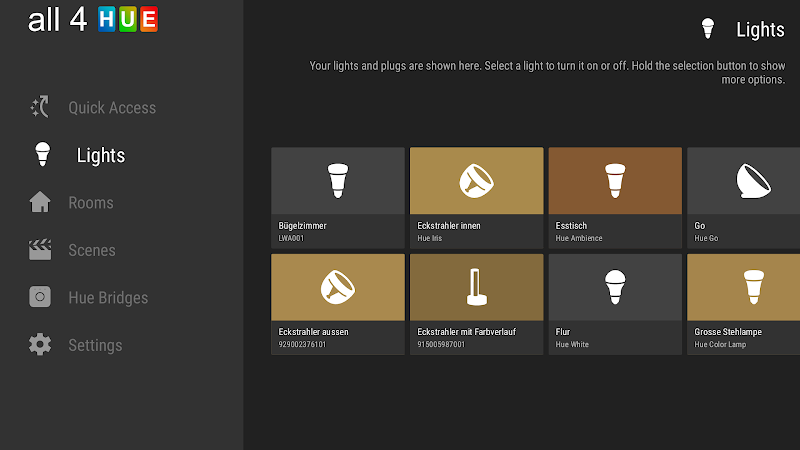Click the bulb icon beside the Lights header

708,29
